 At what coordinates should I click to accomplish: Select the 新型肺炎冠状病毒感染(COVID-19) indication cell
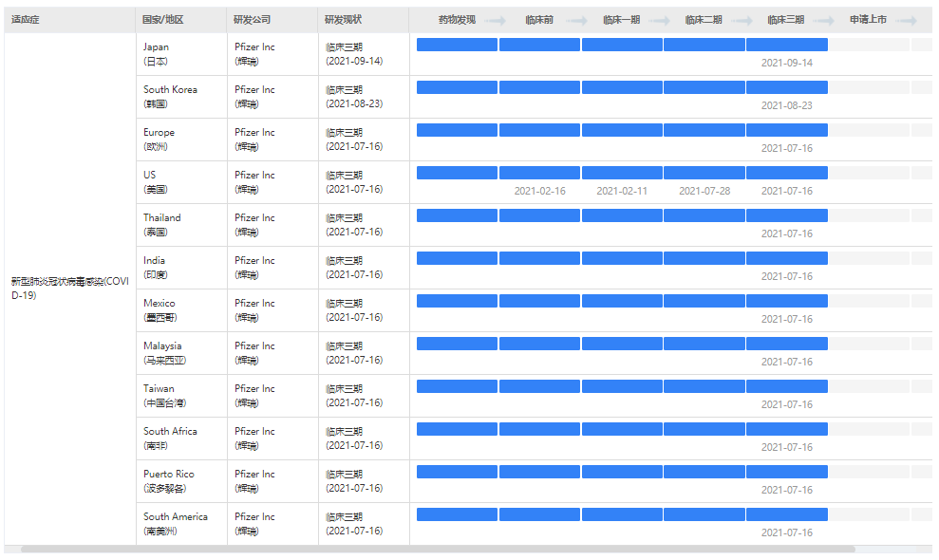pyautogui.click(x=70, y=289)
